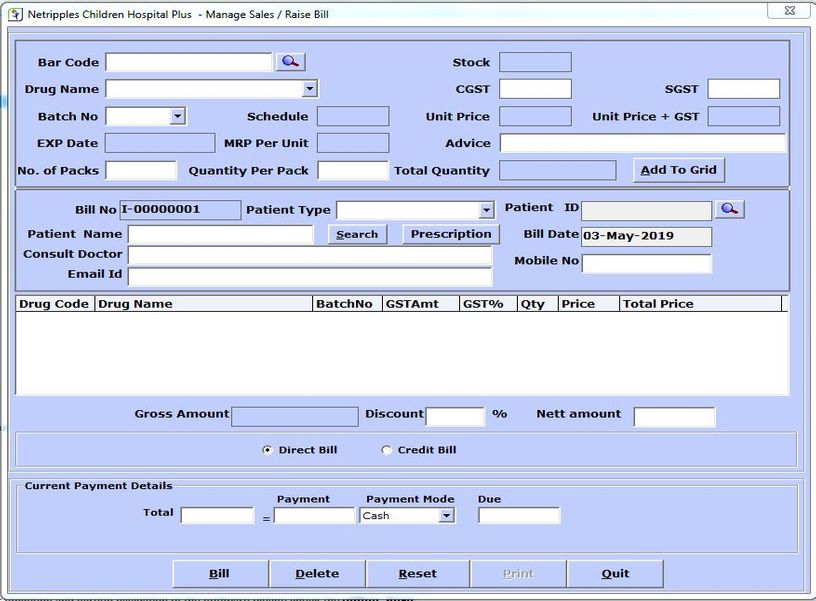Click the greyed-out Print button

518,573
